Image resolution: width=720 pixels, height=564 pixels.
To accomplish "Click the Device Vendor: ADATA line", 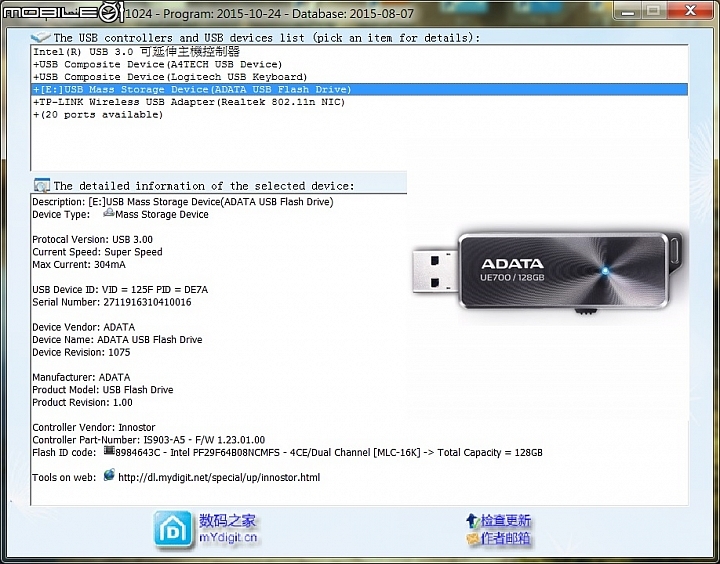I will click(84, 327).
